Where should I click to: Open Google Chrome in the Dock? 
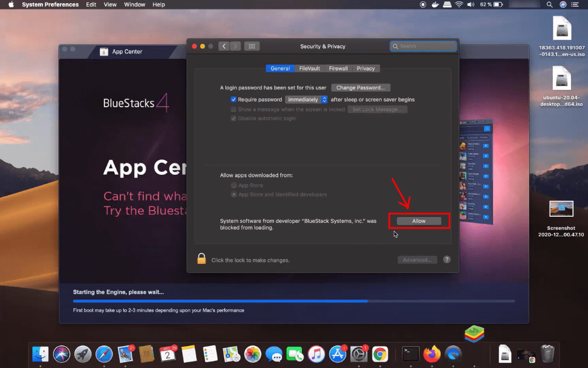click(380, 354)
